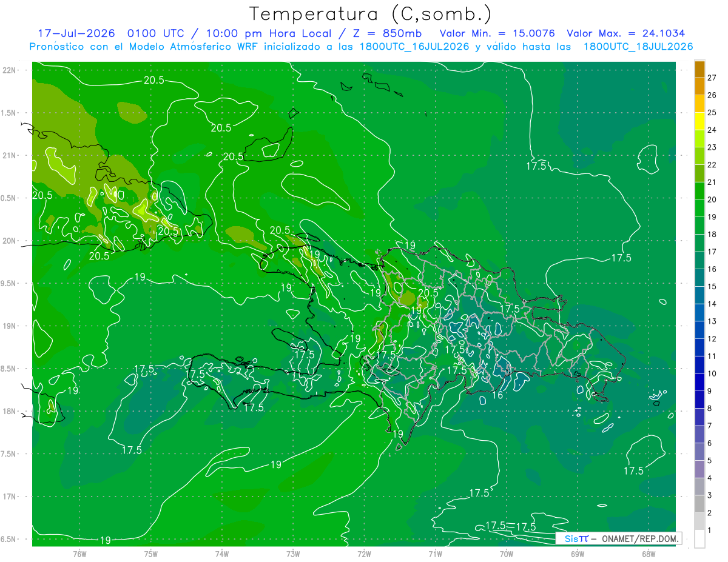The image size is (728, 562).
Task: Click the '71W' longitude axis label
Action: (435, 554)
